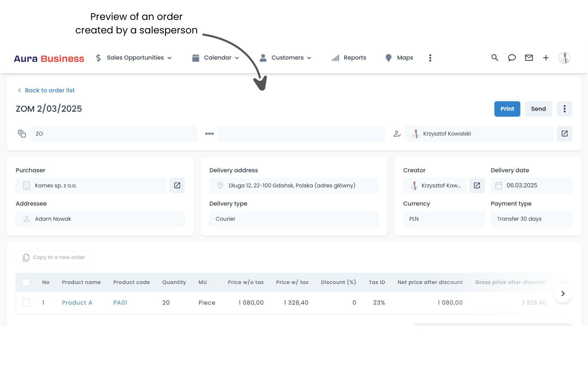Open the Reports menu item
This screenshot has height=368, width=588.
coord(355,58)
